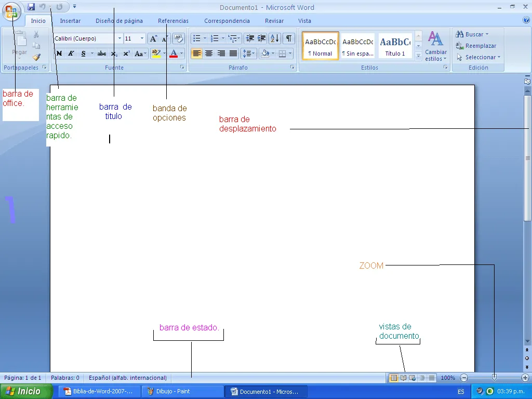The width and height of the screenshot is (532, 399).
Task: Apply bold formatting with the Negrita icon
Action: pos(59,53)
